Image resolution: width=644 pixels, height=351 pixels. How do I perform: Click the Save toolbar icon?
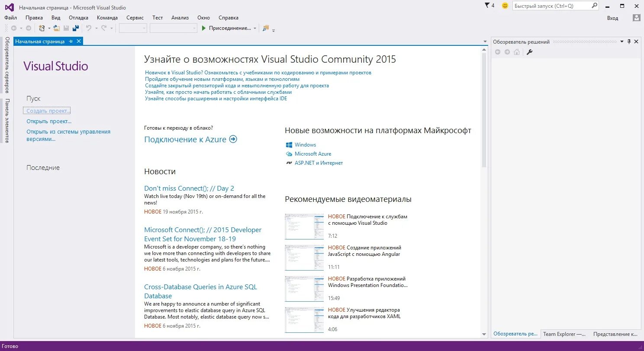(66, 28)
